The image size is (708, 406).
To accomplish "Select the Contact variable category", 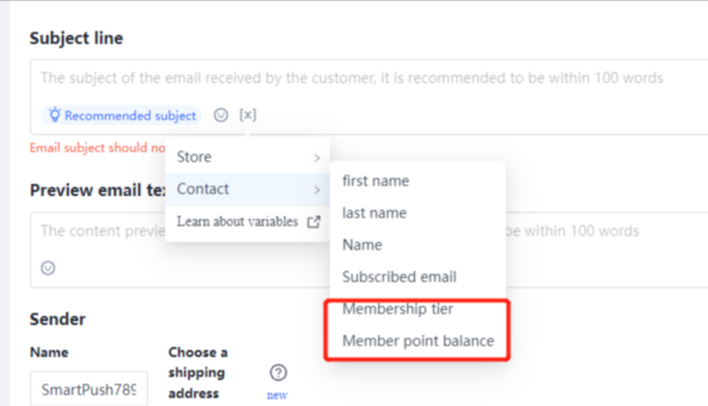I will (203, 189).
